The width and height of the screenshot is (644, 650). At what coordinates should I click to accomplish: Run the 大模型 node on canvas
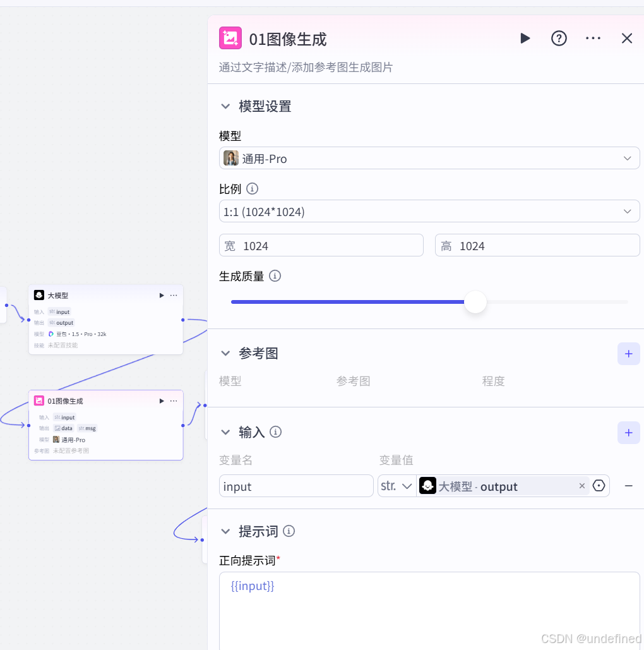[162, 296]
